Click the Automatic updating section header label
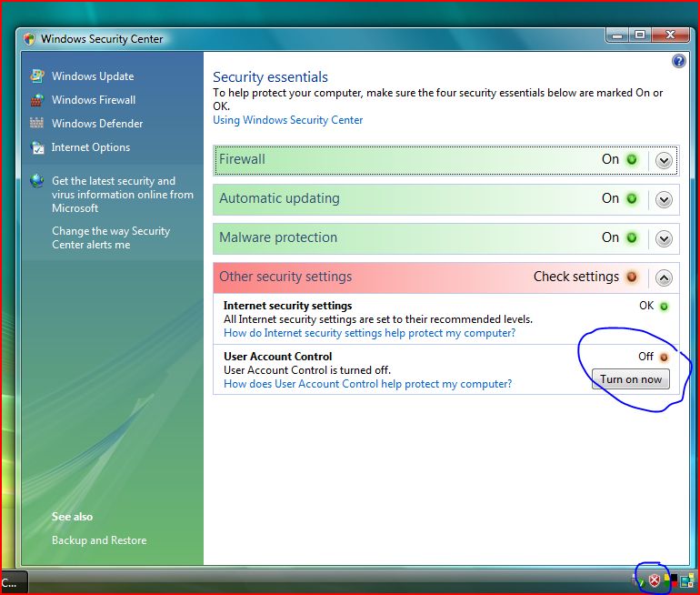700x595 pixels. (279, 198)
